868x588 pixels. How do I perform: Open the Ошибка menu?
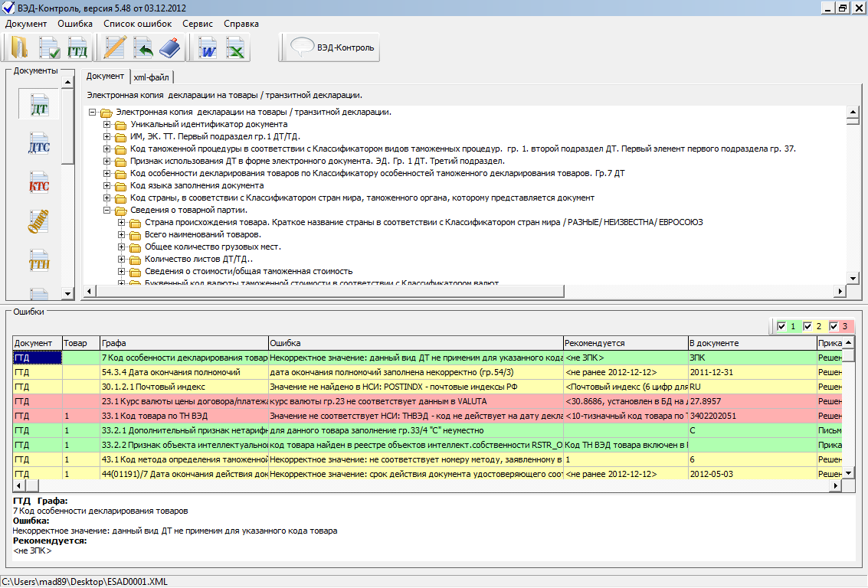click(75, 24)
